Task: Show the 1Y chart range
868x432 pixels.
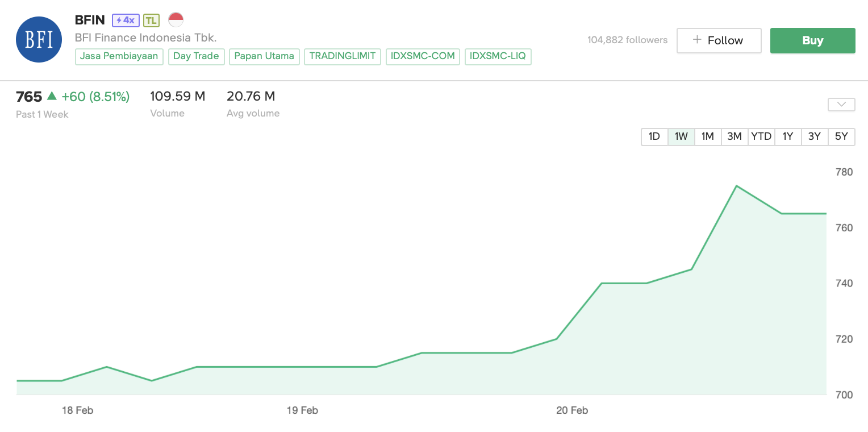Action: coord(788,136)
